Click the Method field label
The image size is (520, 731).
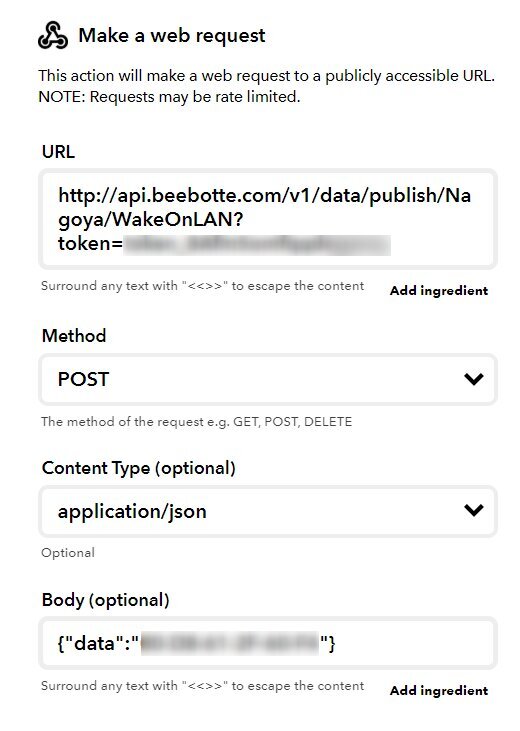tap(74, 336)
